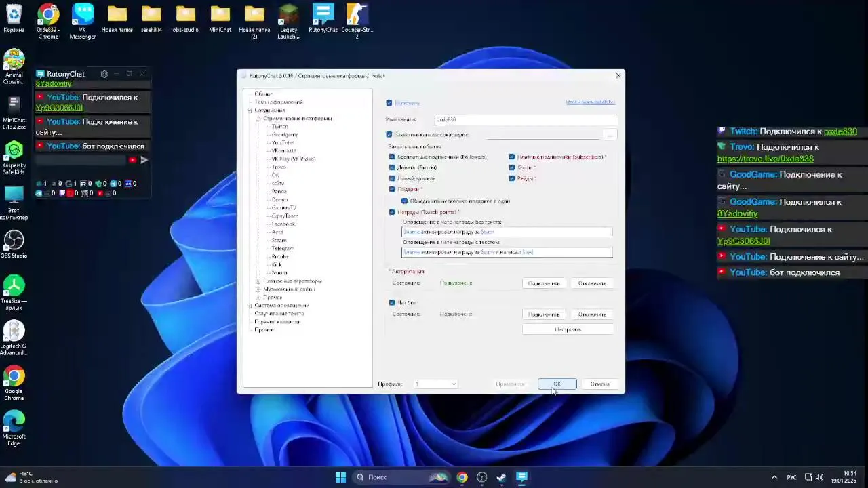Open the Этот компьютер desktop icon
This screenshot has height=488, width=868.
coord(14,203)
